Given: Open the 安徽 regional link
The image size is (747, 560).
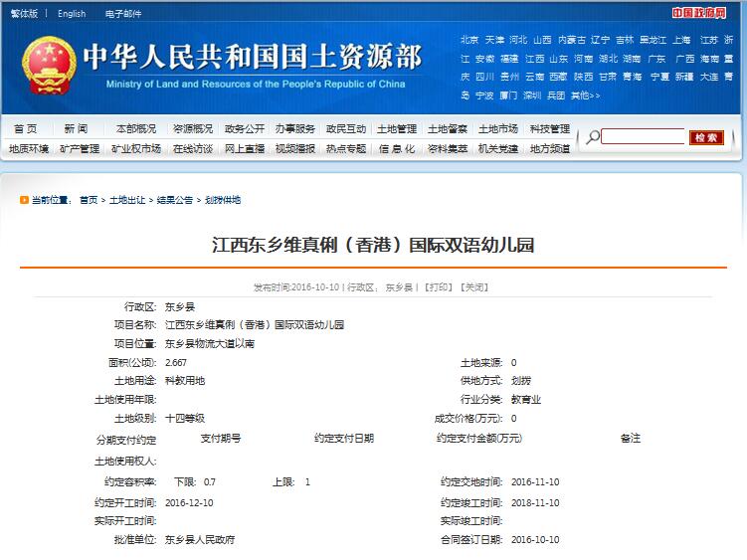Looking at the screenshot, I should click(x=485, y=59).
